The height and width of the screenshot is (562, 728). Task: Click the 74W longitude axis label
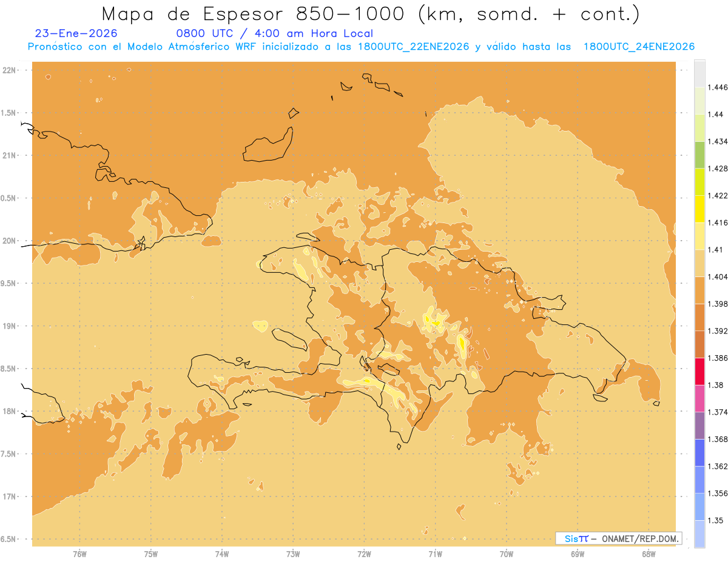222,554
